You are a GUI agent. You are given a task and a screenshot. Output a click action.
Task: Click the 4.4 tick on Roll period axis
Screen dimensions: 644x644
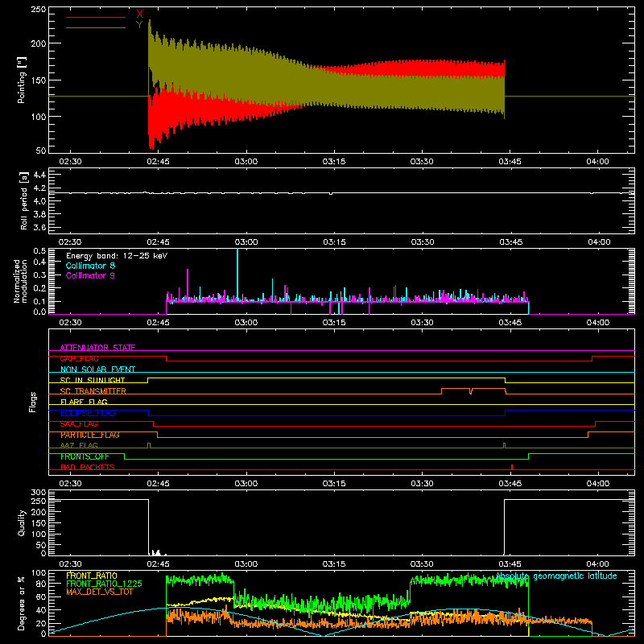coord(39,175)
